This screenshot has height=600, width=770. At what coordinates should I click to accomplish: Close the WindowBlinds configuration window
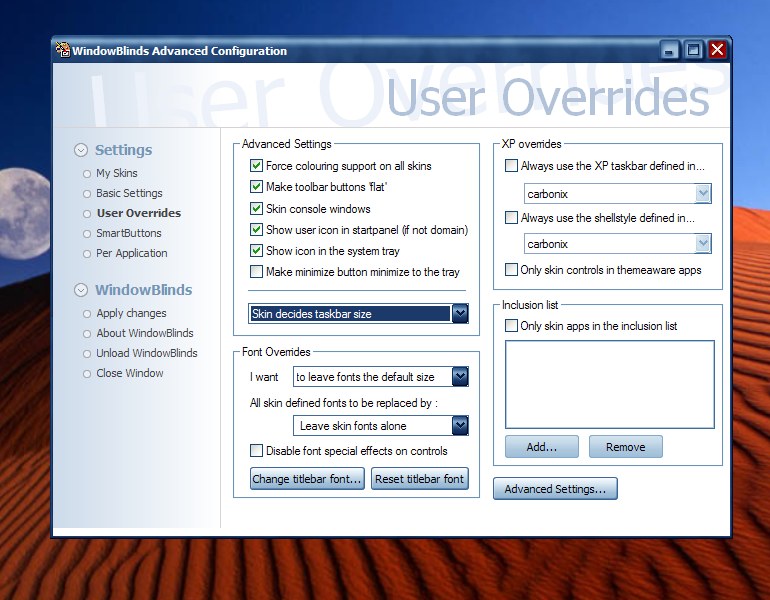click(x=717, y=50)
